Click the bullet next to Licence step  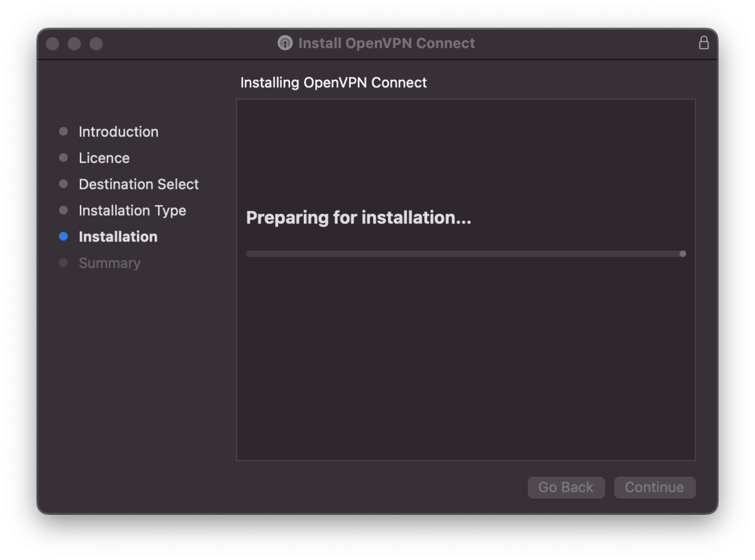coord(63,158)
